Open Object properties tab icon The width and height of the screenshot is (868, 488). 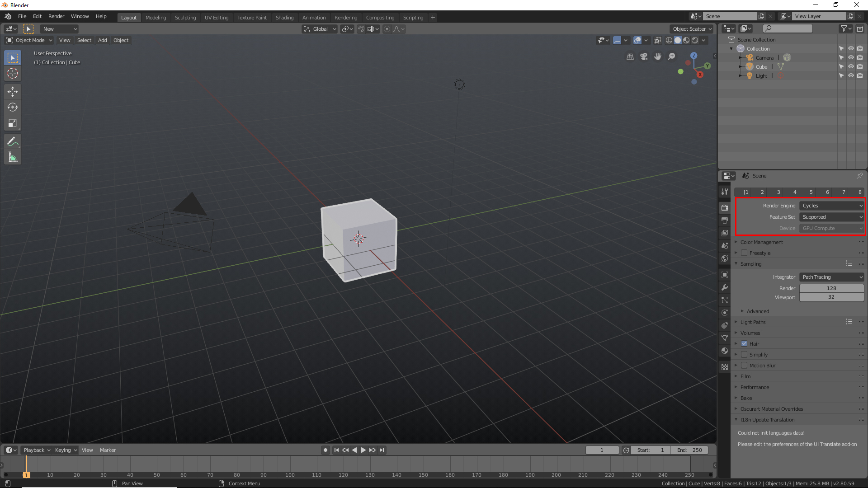[725, 275]
